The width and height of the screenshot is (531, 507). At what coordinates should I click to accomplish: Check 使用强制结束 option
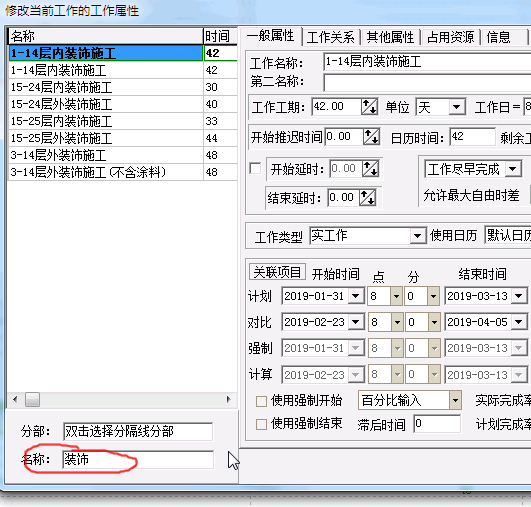(x=261, y=424)
